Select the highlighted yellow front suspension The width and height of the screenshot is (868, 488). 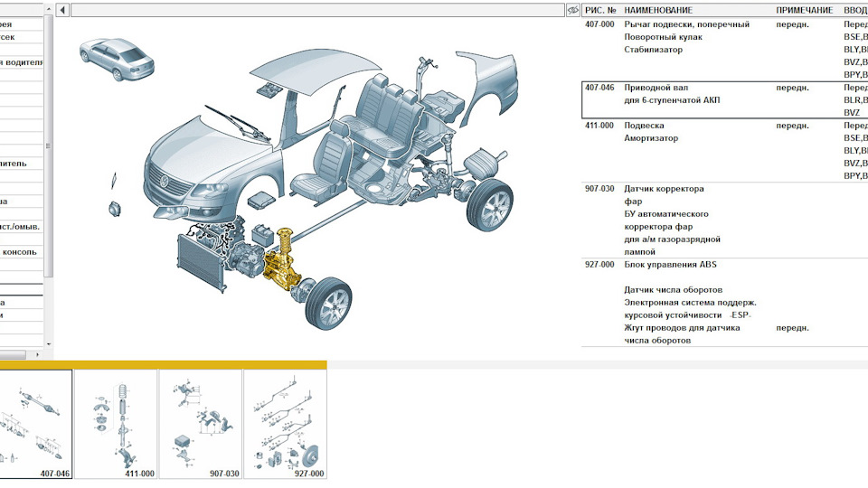(282, 260)
